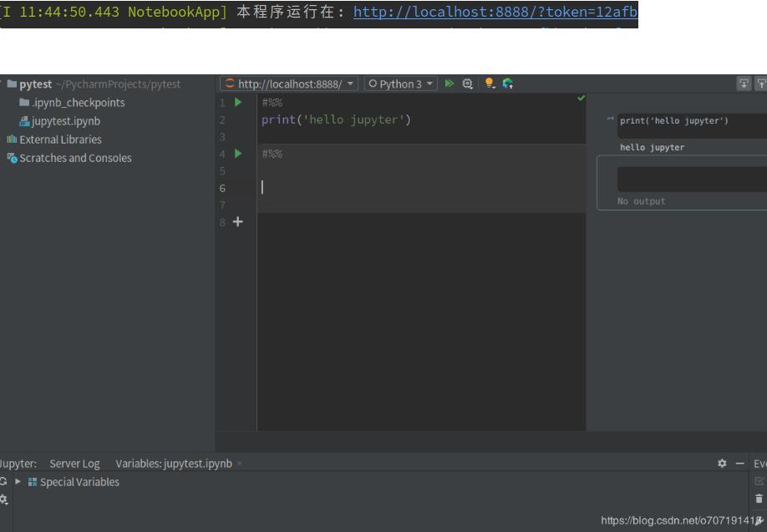Image resolution: width=767 pixels, height=532 pixels.
Task: Click the debug cell icon in toolbar
Action: tap(469, 84)
